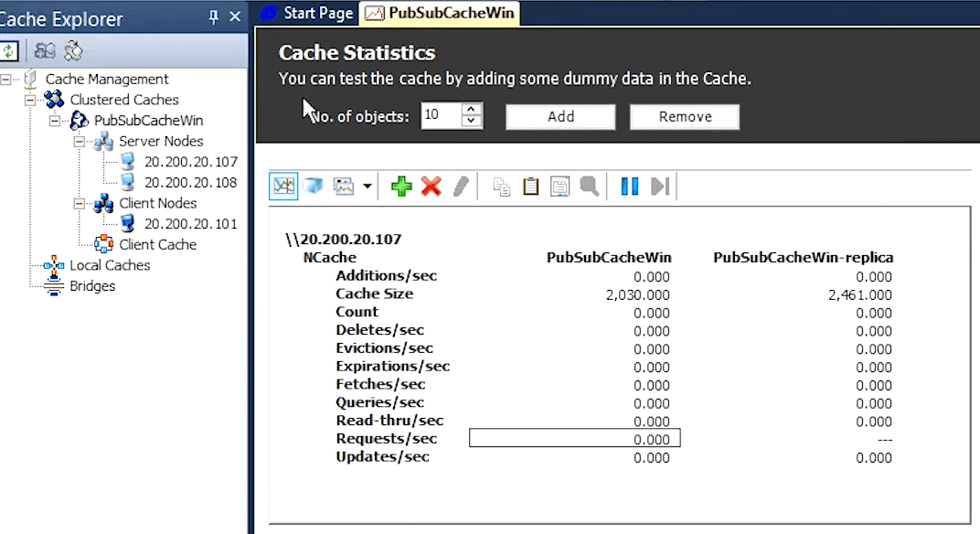Click the computer icon beside 20.200.20.107
The height and width of the screenshot is (534, 980).
pyautogui.click(x=127, y=162)
